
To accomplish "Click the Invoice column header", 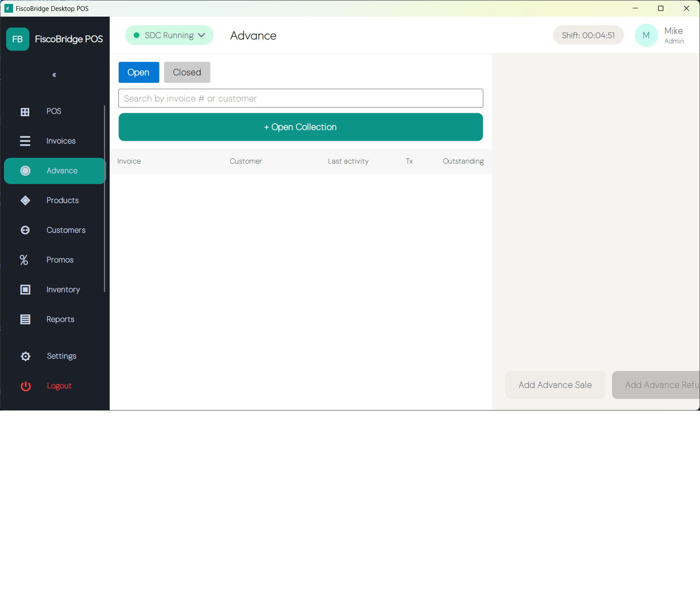I will 129,161.
